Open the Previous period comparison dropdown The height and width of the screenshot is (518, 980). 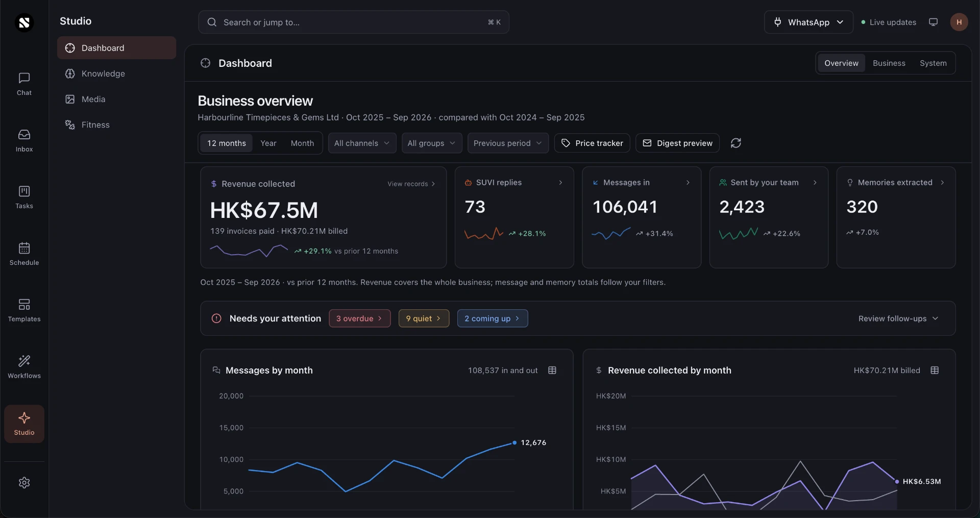pyautogui.click(x=508, y=143)
